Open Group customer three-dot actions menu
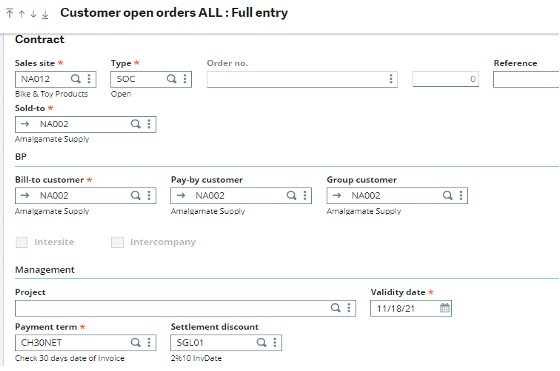The width and height of the screenshot is (560, 371). [461, 195]
